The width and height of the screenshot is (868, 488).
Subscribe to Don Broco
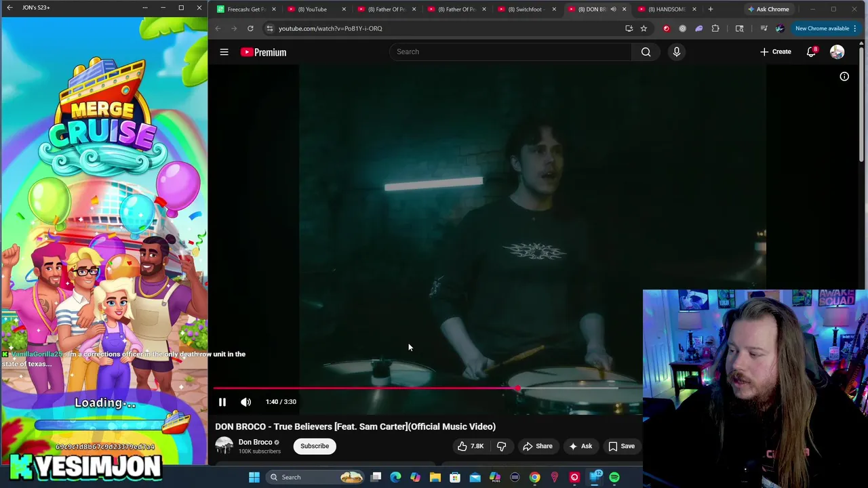pos(315,446)
